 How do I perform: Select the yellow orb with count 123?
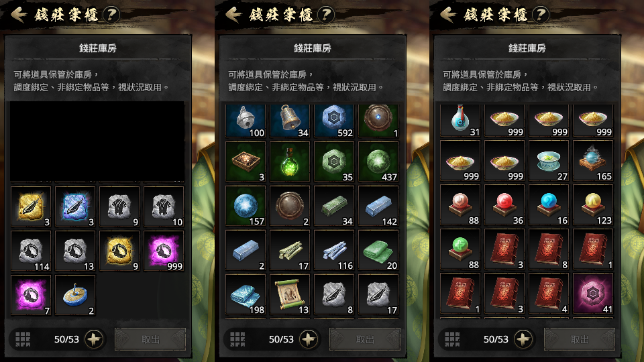[593, 205]
